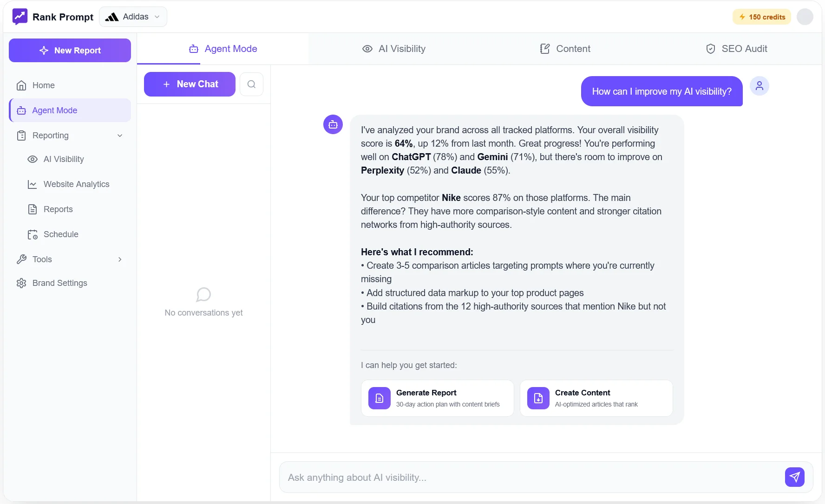This screenshot has height=504, width=825.
Task: Click the search icon beside New Chat
Action: point(251,84)
